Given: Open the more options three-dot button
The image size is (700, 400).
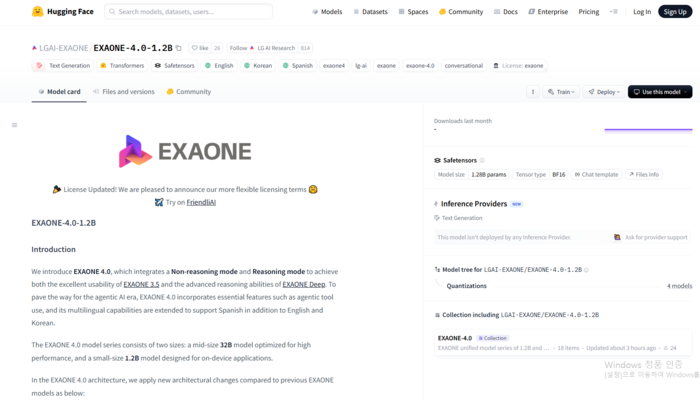Looking at the screenshot, I should [533, 92].
